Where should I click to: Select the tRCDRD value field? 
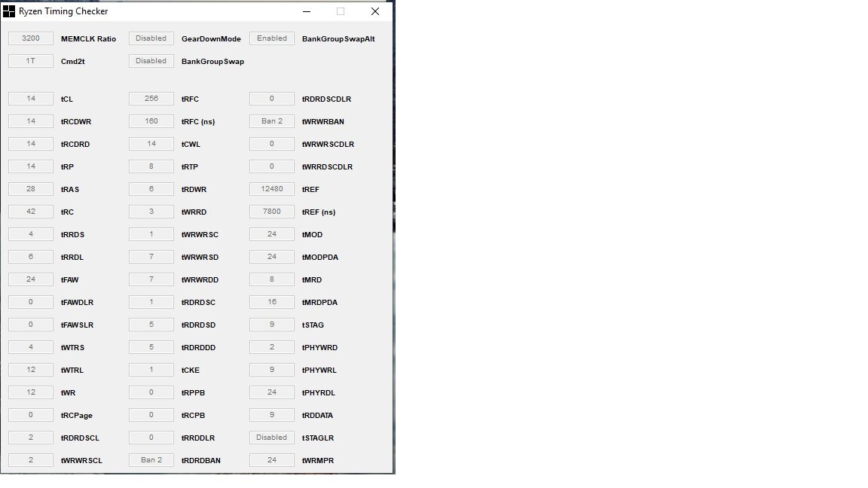31,144
